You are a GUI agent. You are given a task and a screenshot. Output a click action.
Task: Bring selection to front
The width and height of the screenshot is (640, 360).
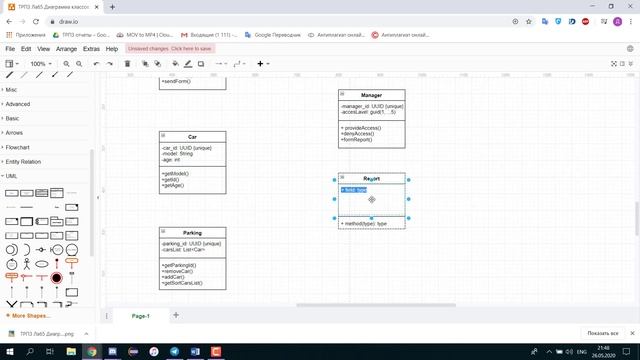145,64
